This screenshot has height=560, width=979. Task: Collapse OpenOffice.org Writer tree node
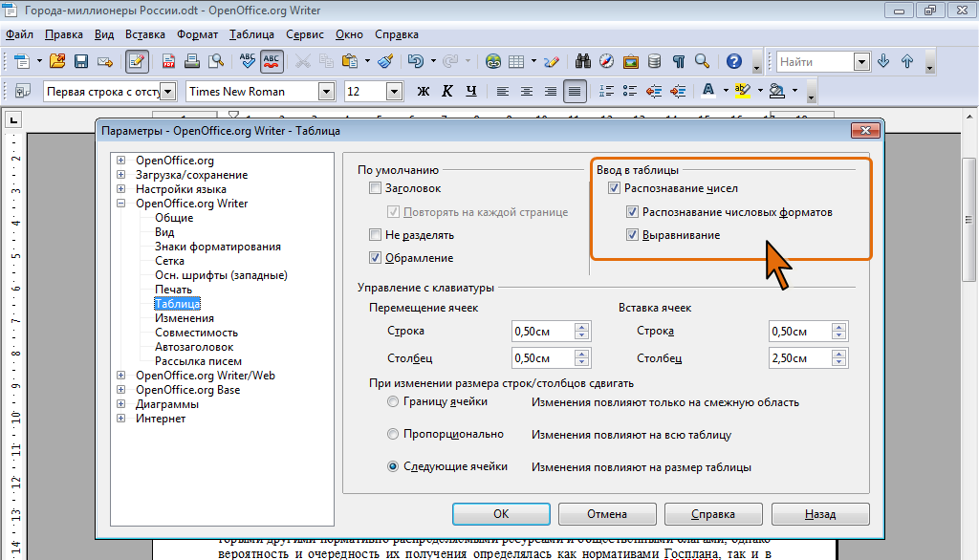pyautogui.click(x=121, y=203)
